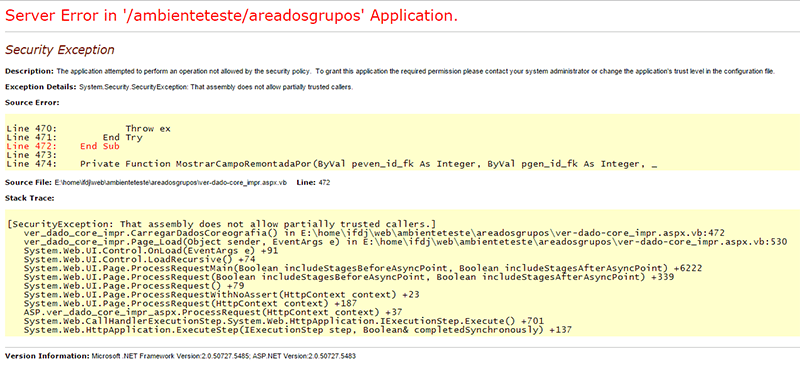Viewport: 800px width, 371px height.
Task: Click the 'Exception Details:' label
Action: (x=41, y=87)
